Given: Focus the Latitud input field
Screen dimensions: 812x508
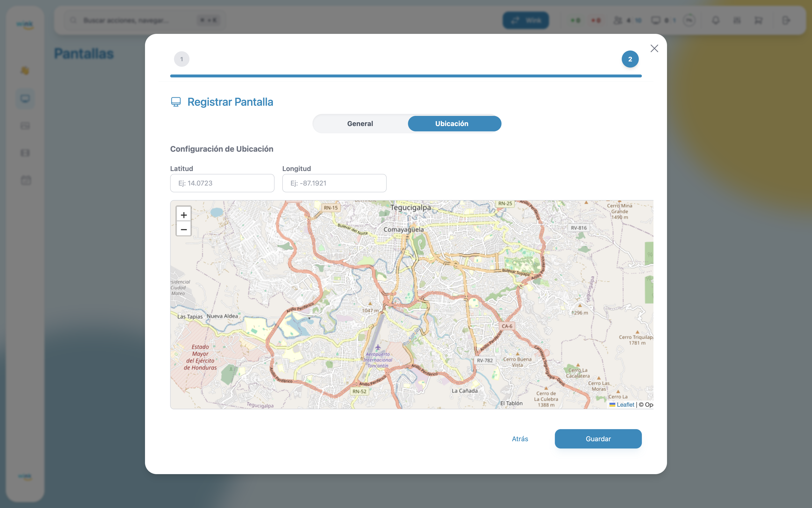Looking at the screenshot, I should point(222,183).
